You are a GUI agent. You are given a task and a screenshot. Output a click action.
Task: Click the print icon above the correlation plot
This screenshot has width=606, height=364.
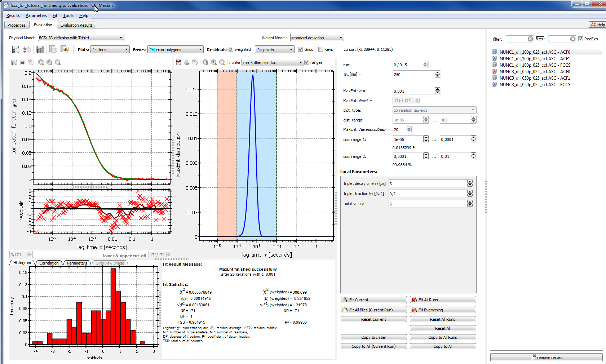pyautogui.click(x=22, y=62)
